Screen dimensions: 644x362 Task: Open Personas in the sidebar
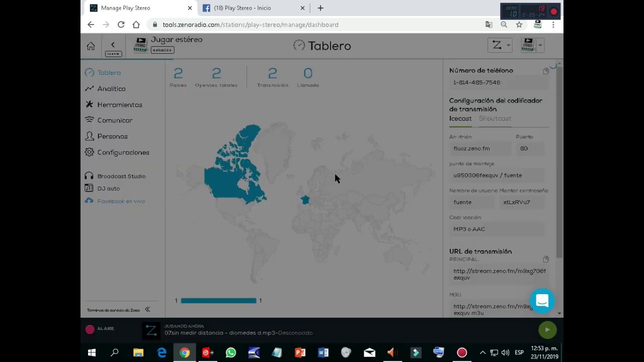[106, 136]
